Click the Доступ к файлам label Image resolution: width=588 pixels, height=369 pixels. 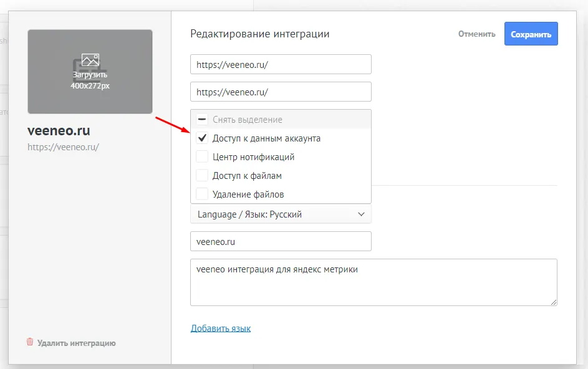247,176
